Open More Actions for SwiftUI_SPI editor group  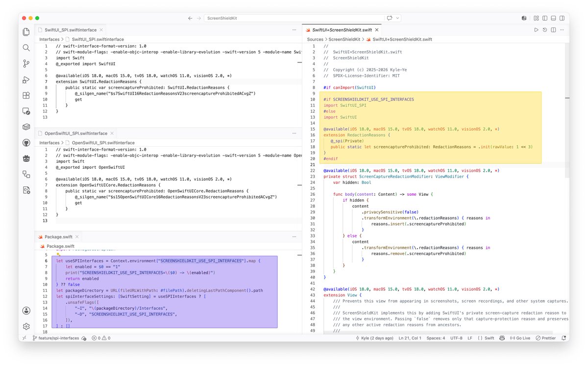coord(294,30)
